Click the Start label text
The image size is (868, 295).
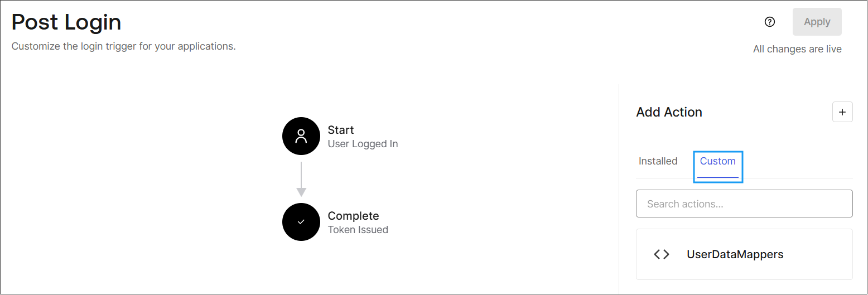point(341,130)
